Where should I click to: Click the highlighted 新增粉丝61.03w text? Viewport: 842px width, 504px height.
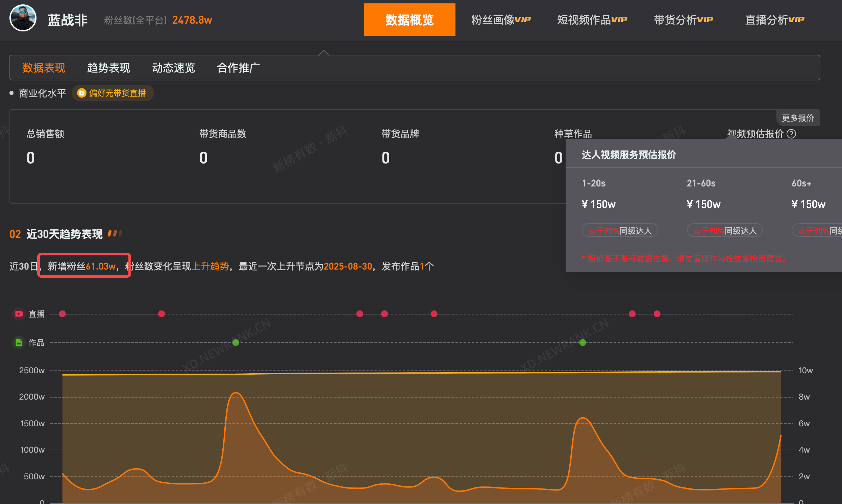click(83, 266)
